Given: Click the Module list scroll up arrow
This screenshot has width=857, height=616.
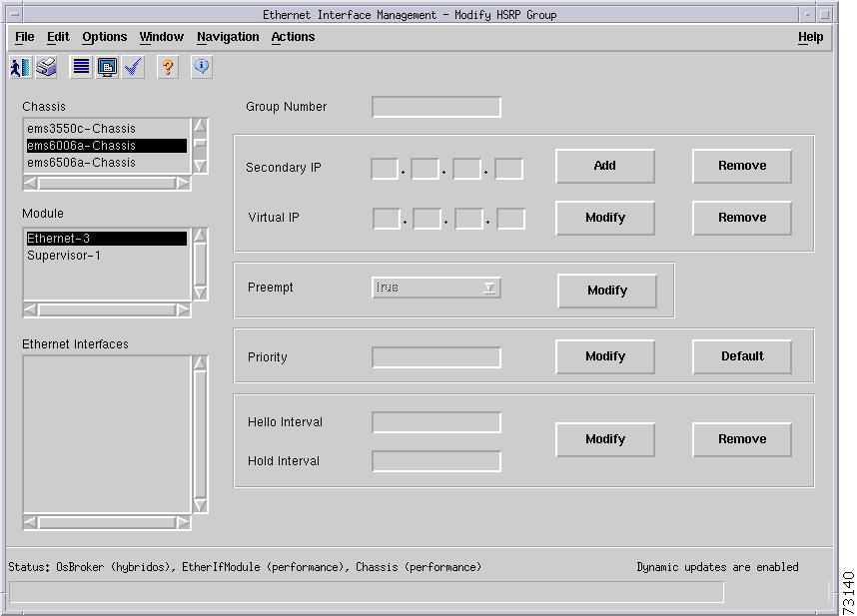Looking at the screenshot, I should pyautogui.click(x=201, y=236).
